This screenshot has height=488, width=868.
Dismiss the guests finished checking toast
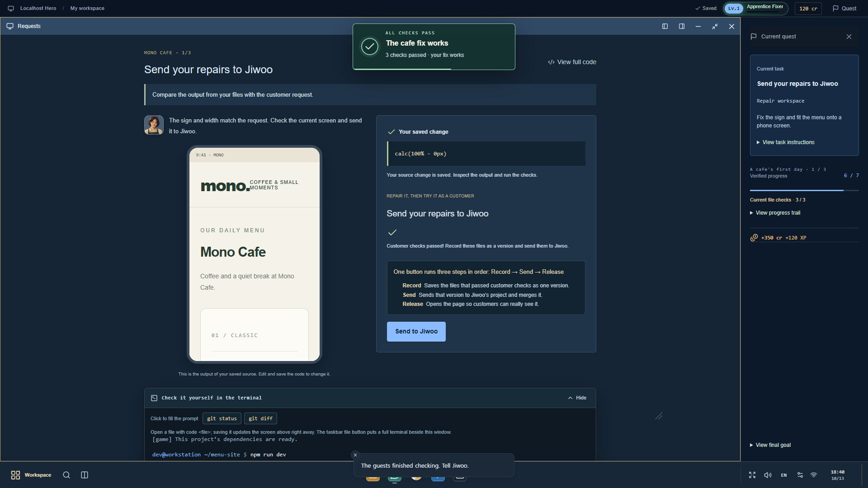tap(355, 455)
